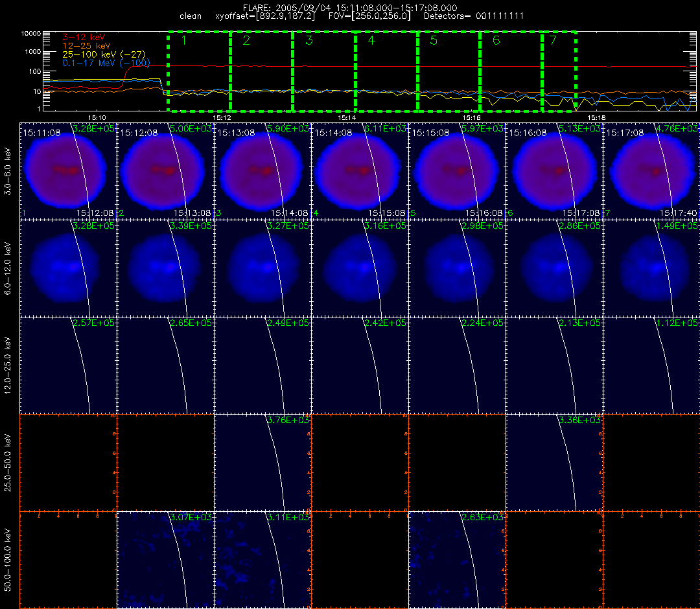Click the 10000 y-axis label
The image size is (700, 609).
click(31, 34)
